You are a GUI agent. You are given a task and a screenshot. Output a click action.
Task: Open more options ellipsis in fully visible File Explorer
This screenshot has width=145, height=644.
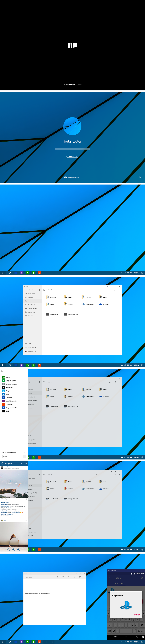120,290
